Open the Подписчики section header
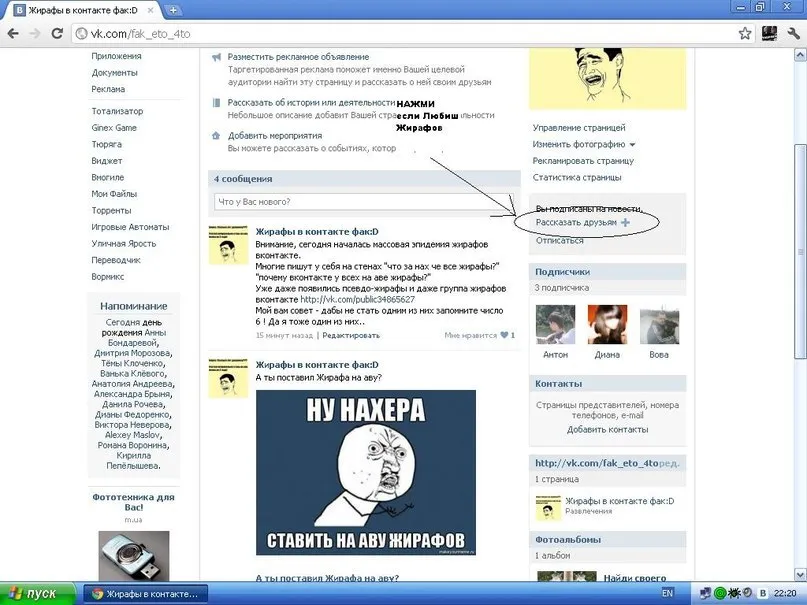This screenshot has width=807, height=605. tap(607, 272)
